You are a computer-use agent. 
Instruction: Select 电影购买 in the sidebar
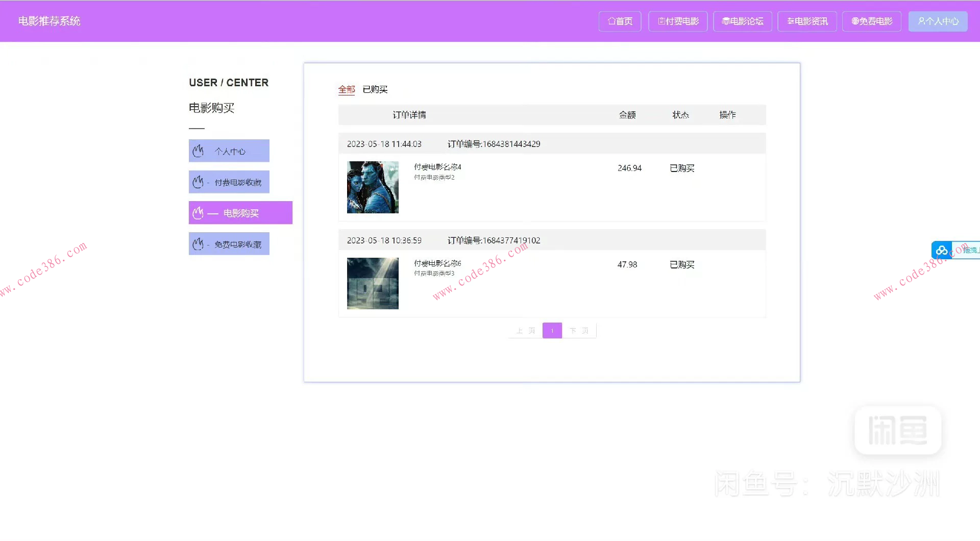coord(240,213)
